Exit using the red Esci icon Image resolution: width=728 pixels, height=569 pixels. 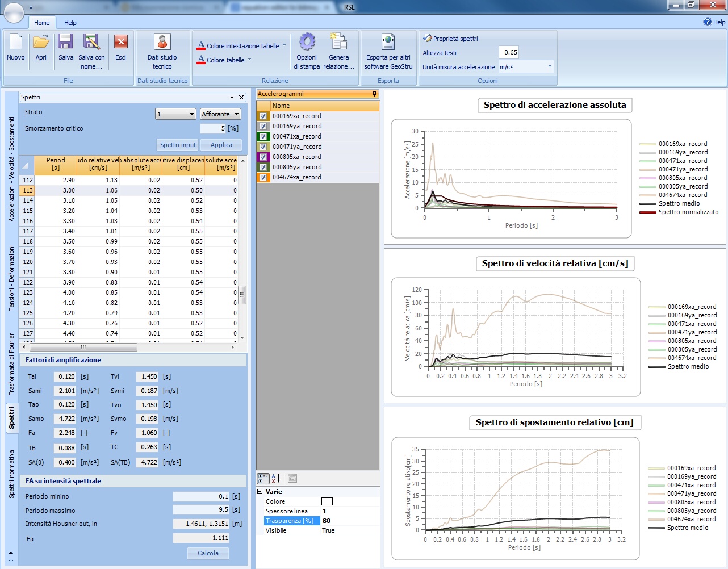pos(121,42)
